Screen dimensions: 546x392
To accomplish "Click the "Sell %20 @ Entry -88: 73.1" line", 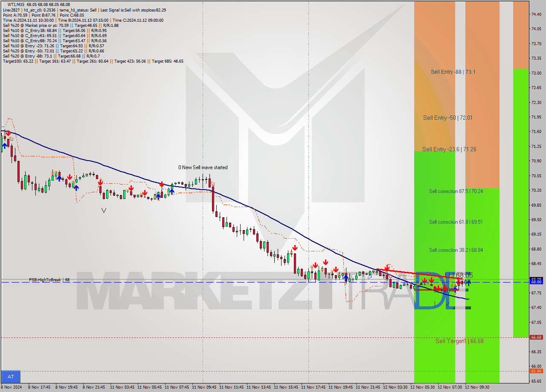I will [51, 56].
